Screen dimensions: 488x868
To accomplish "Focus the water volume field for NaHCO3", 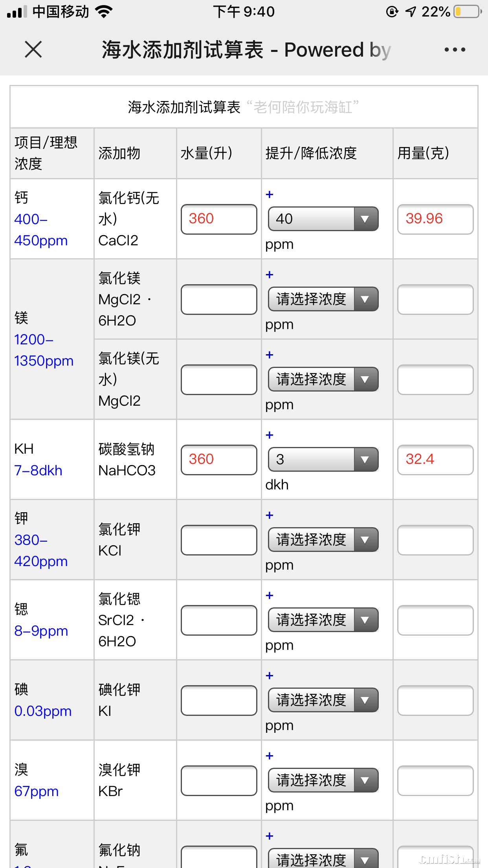I will click(219, 460).
